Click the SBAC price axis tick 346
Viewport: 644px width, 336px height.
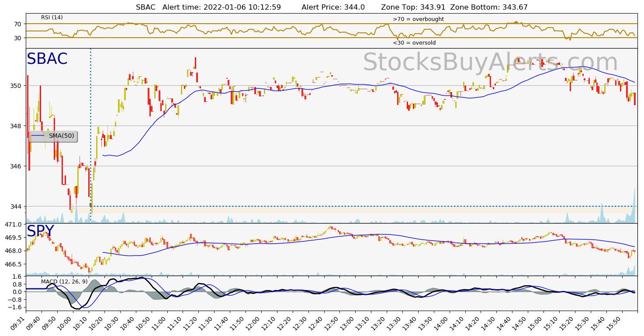[16, 166]
